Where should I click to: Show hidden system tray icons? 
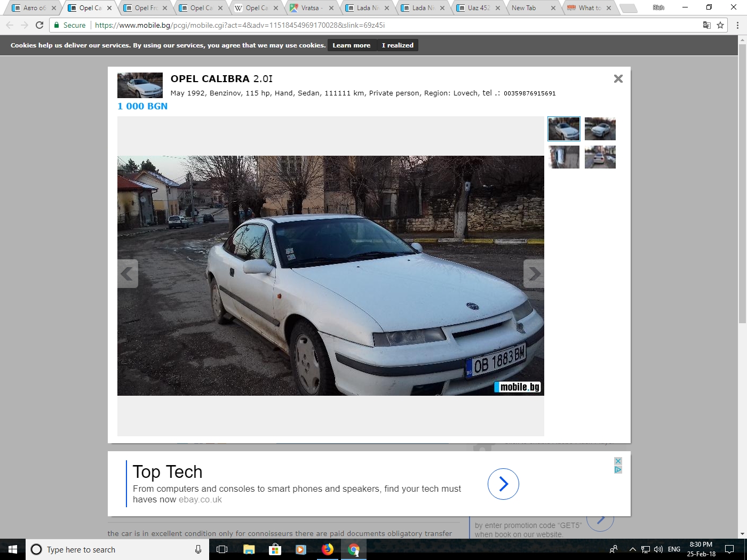tap(632, 549)
